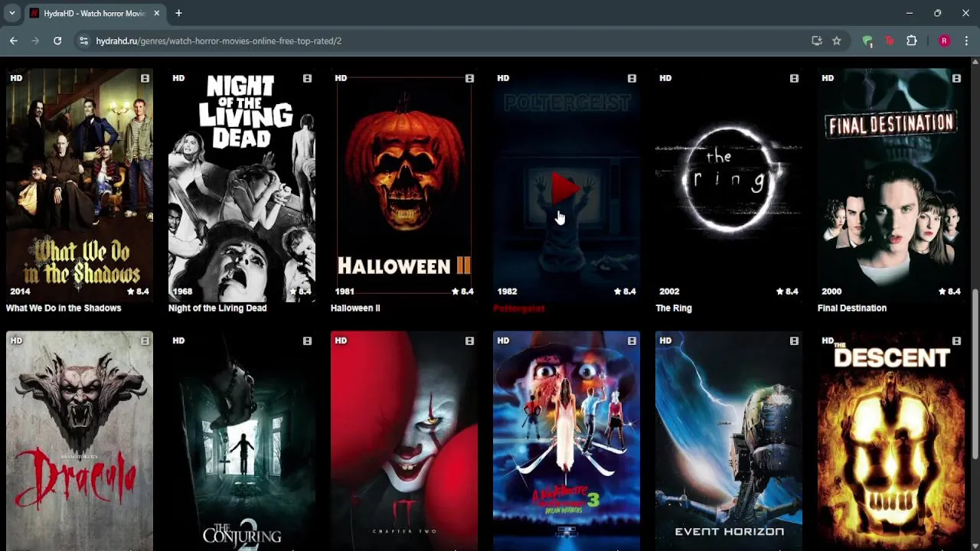Click bookmark icon on What We Do in the Shadows
Viewport: 980px width, 551px height.
pos(145,78)
